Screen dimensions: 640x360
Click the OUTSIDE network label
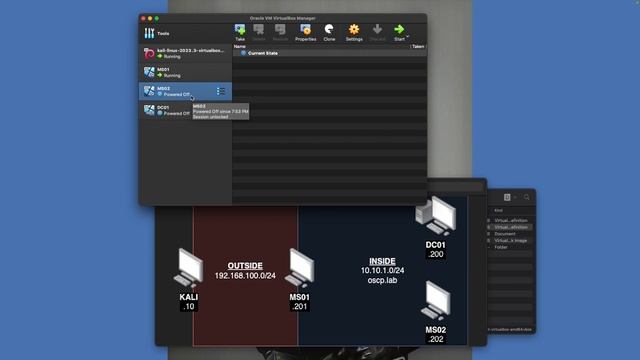click(x=245, y=266)
